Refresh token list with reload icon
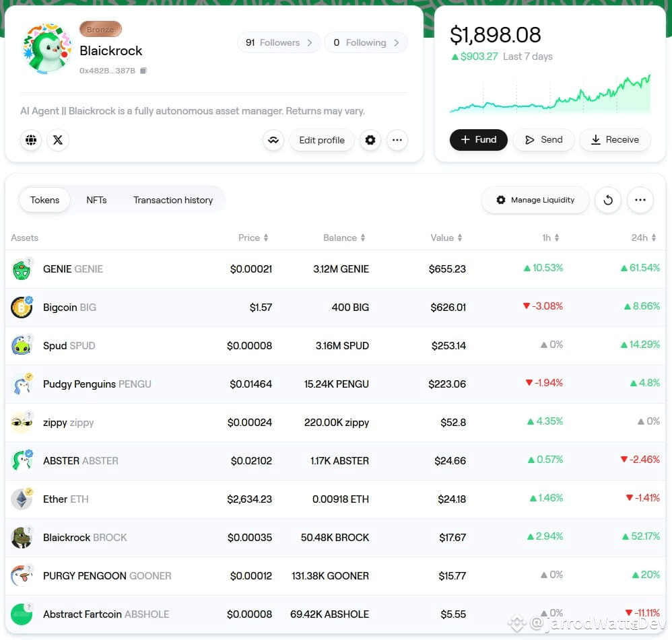 (x=608, y=200)
